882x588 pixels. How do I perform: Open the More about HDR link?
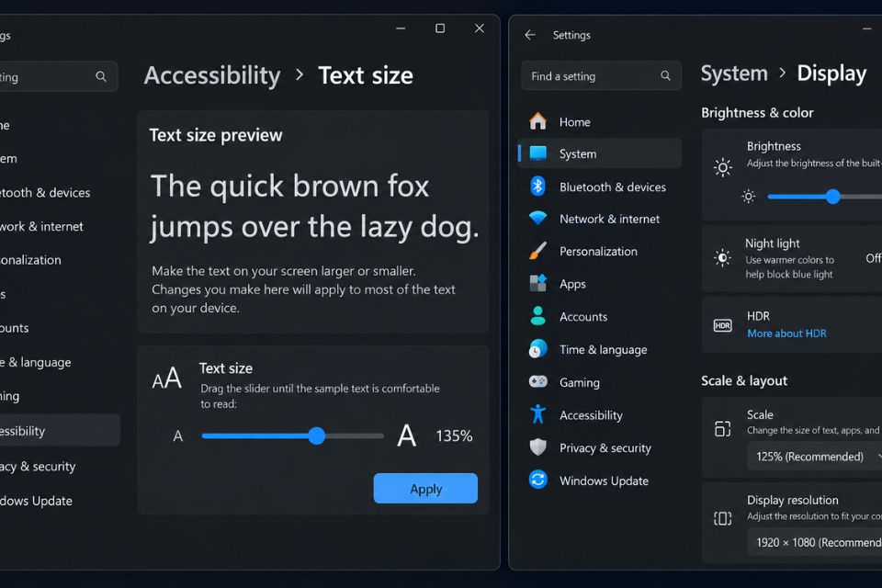[786, 334]
